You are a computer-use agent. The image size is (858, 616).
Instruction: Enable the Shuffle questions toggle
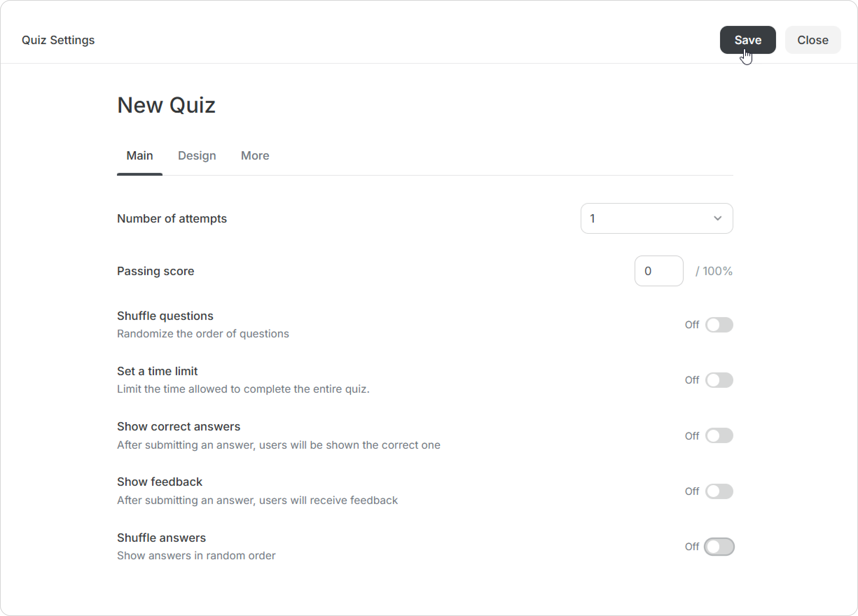(719, 325)
